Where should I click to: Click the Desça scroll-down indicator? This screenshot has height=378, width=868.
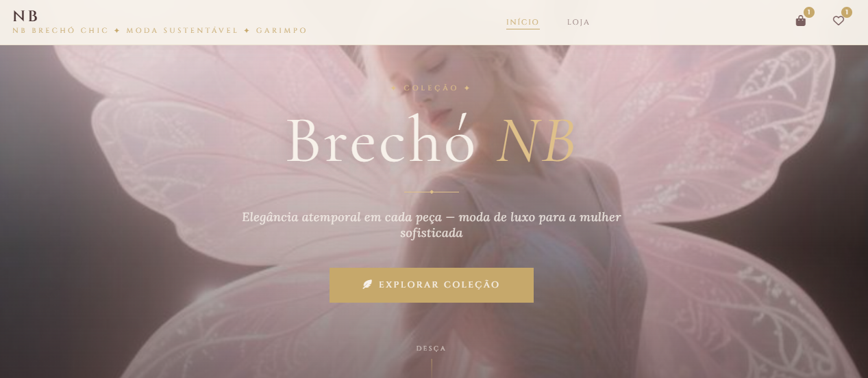click(x=431, y=349)
